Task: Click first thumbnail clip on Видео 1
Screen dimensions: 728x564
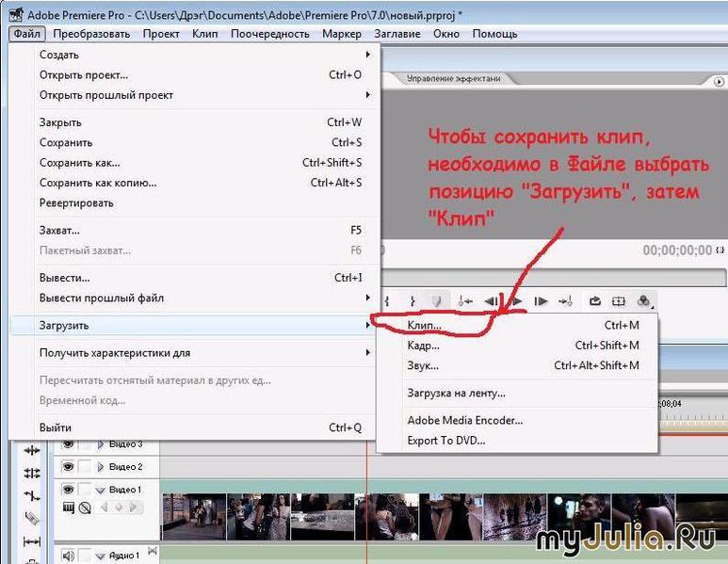Action: tap(194, 517)
